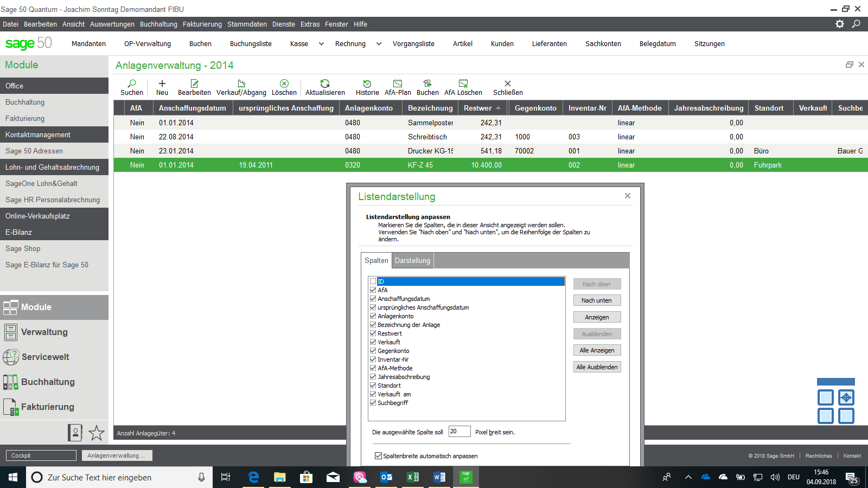Open the Historie icon
The width and height of the screenshot is (868, 488).
coord(367,84)
